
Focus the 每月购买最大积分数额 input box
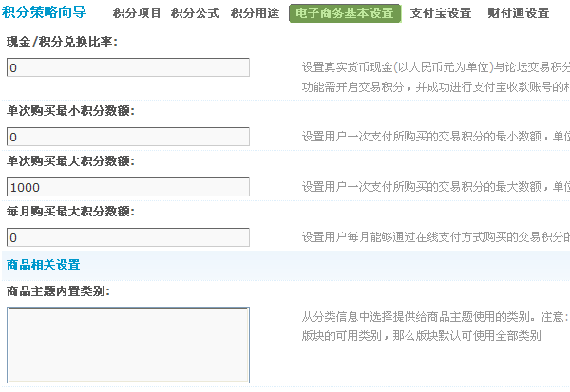(128, 236)
